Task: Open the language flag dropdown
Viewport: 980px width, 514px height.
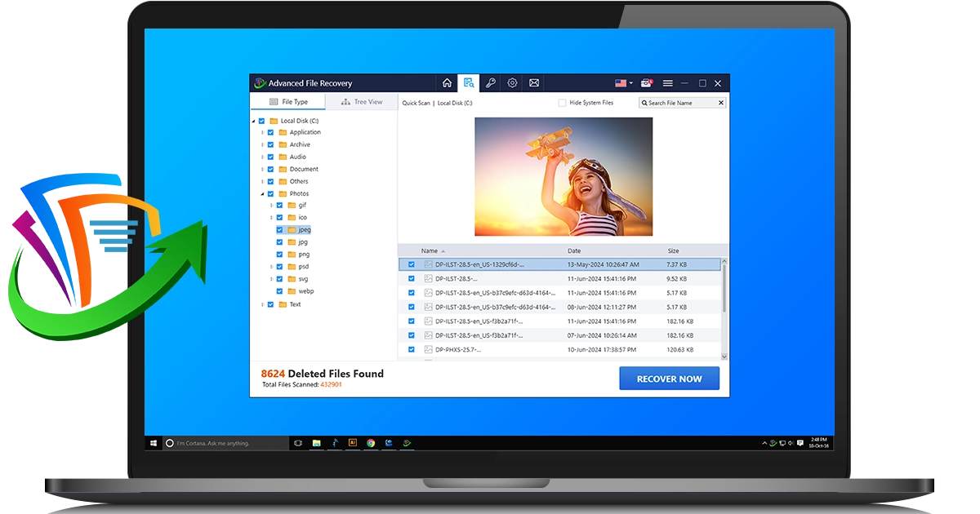Action: coord(624,83)
